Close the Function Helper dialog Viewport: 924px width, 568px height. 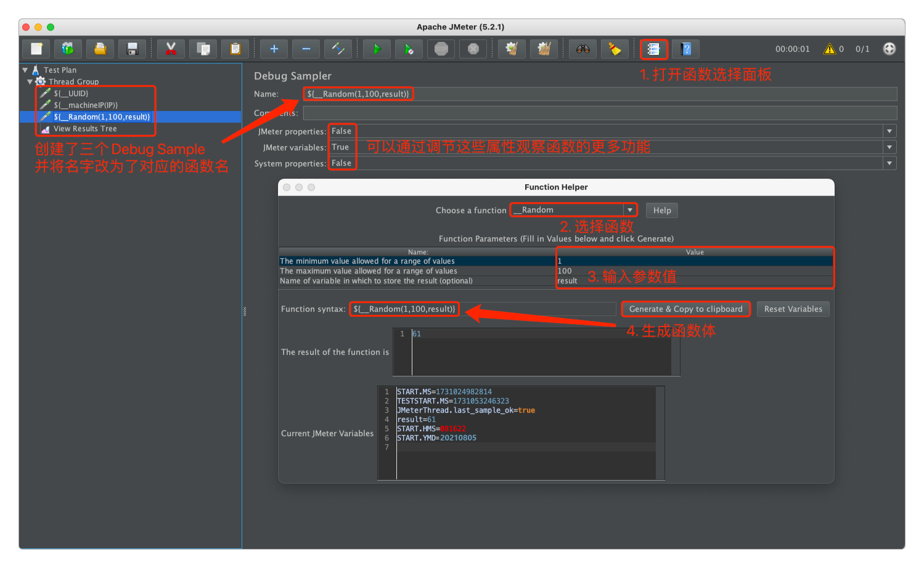tap(287, 187)
